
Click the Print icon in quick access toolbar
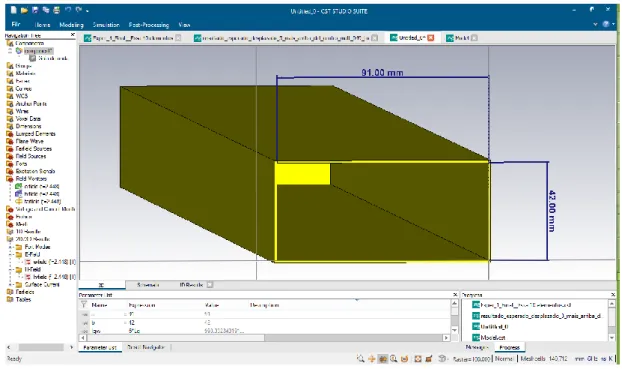[x=57, y=10]
